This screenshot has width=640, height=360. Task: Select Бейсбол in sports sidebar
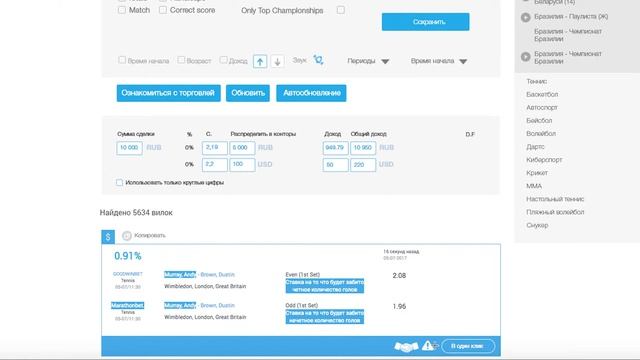coord(539,120)
